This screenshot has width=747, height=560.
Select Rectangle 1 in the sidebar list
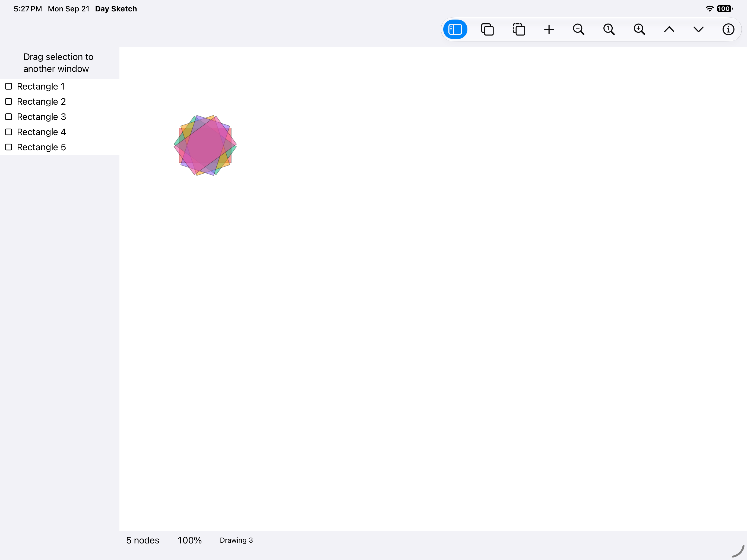pos(60,86)
